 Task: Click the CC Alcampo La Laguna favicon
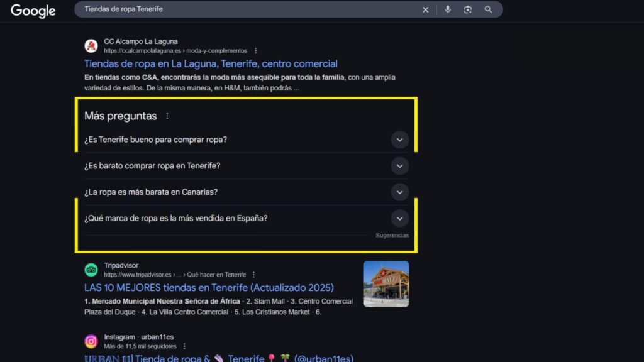(x=91, y=45)
